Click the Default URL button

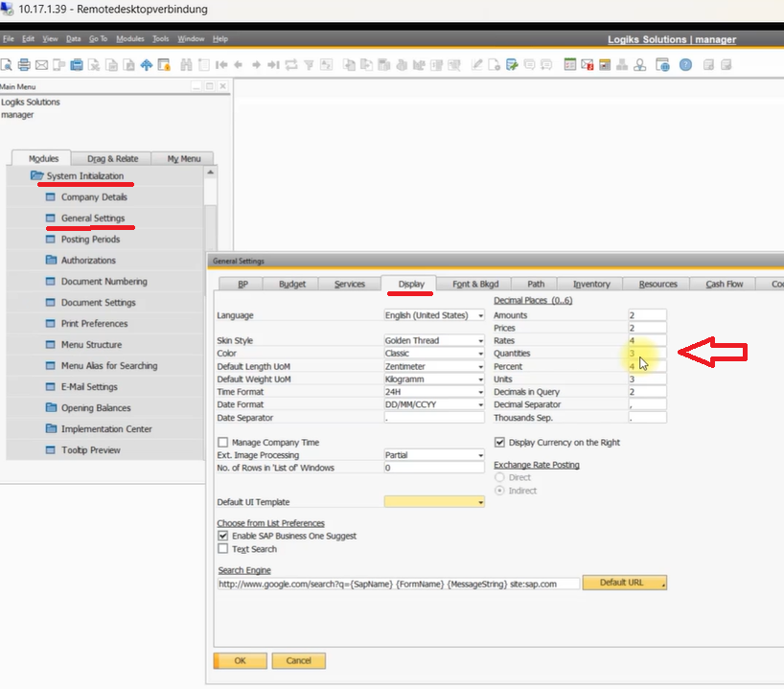(x=624, y=583)
